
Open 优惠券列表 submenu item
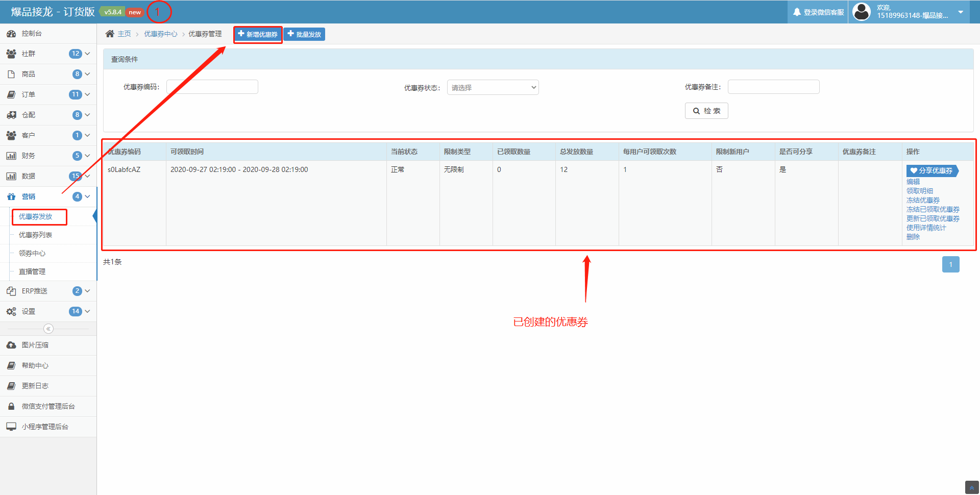pos(36,235)
